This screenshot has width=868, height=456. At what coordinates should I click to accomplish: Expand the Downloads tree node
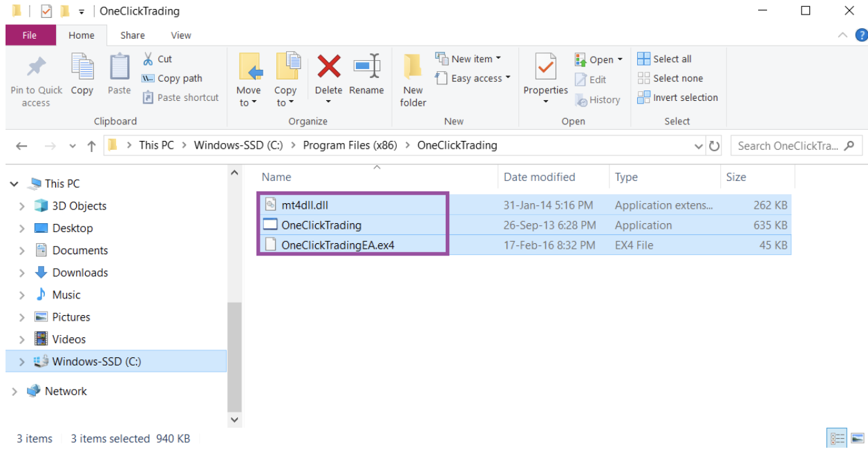[21, 272]
